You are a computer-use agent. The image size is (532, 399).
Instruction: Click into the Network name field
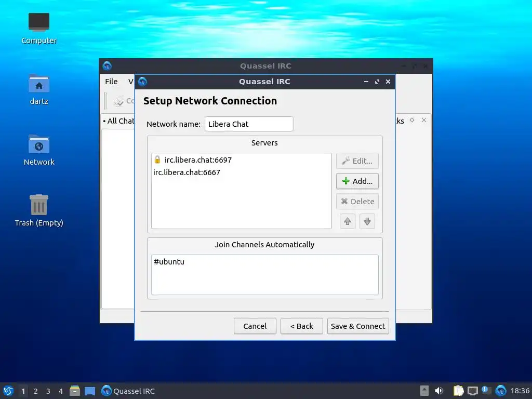tap(249, 124)
